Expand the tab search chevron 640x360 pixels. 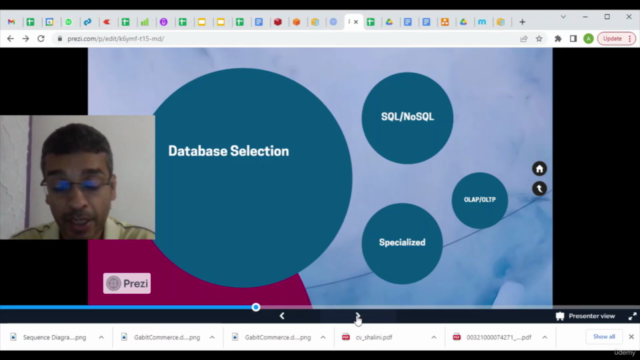point(563,17)
